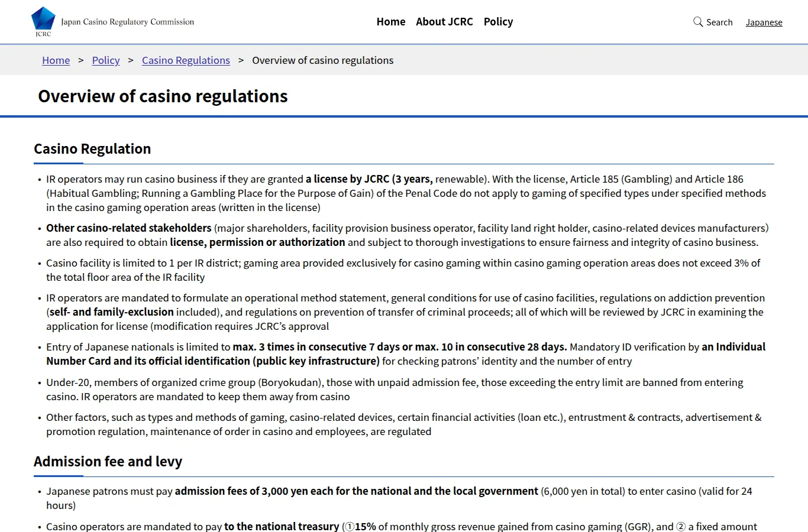
Task: Click the page heading 'Overview of casino regulations'
Action: pos(163,96)
